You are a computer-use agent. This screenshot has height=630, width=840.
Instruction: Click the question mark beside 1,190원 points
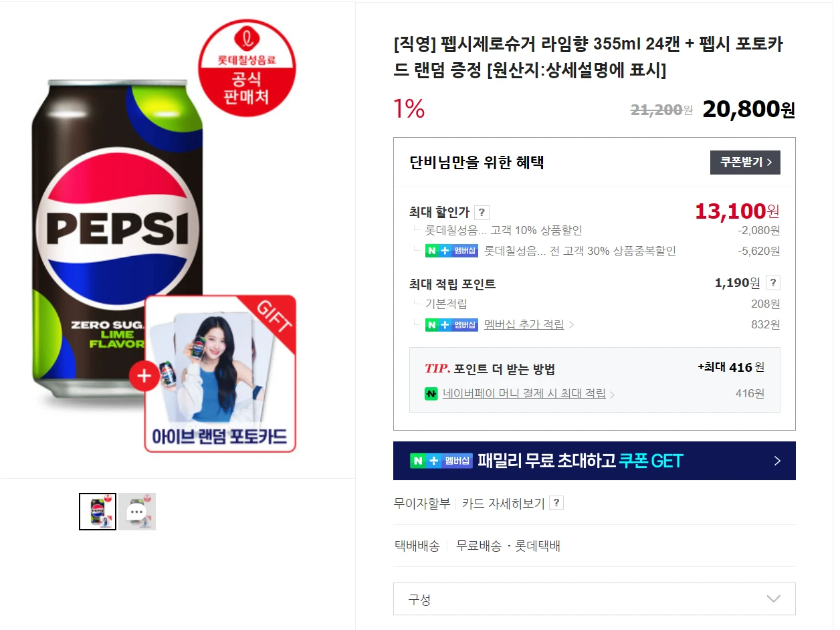772,282
